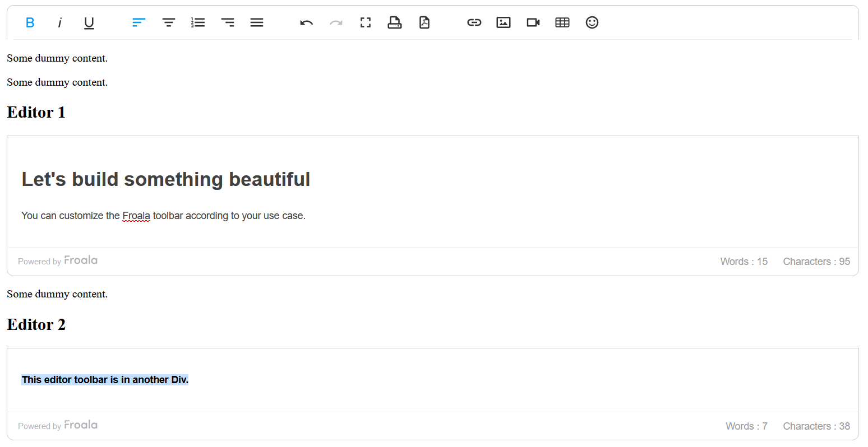This screenshot has height=447, width=868.
Task: Redo the last undone change
Action: [336, 22]
